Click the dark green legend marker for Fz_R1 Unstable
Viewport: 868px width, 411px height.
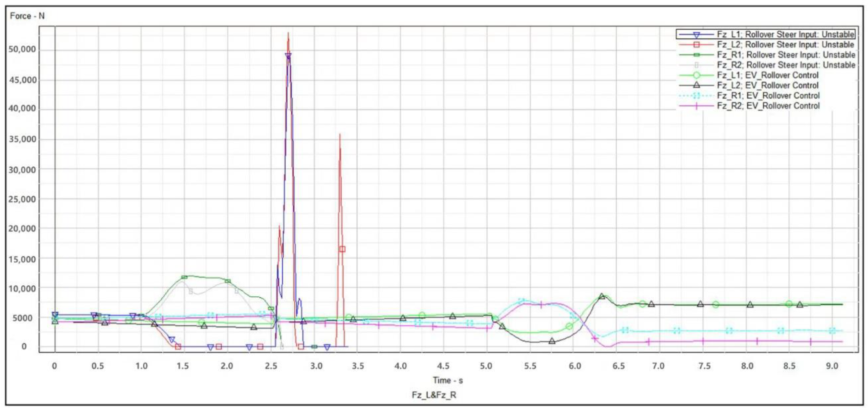click(696, 55)
